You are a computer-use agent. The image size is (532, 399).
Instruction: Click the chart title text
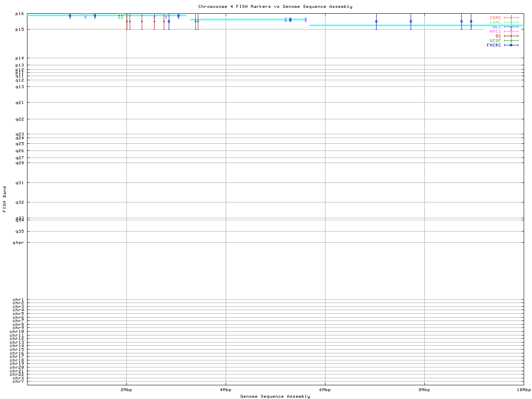(x=275, y=7)
